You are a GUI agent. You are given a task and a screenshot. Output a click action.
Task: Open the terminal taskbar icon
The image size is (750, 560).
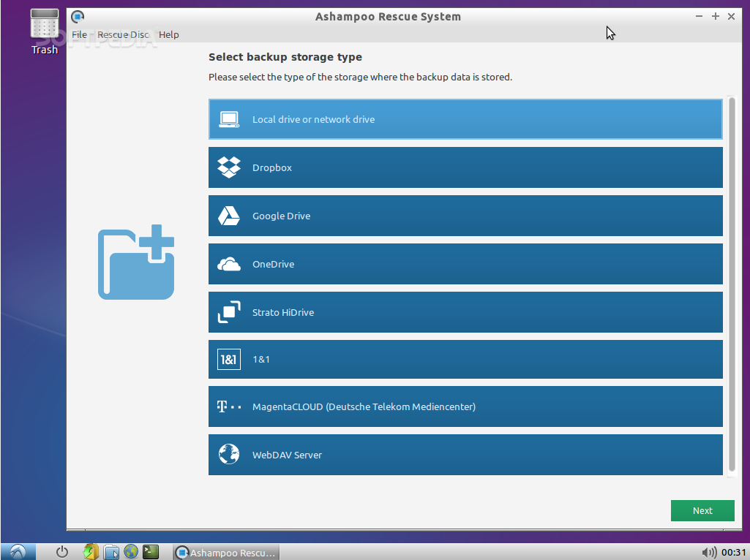151,552
